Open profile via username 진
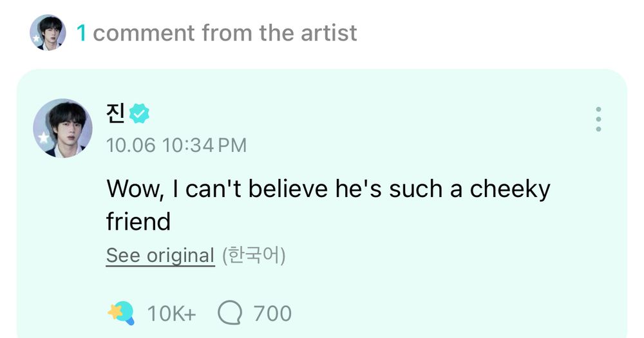 pos(115,115)
